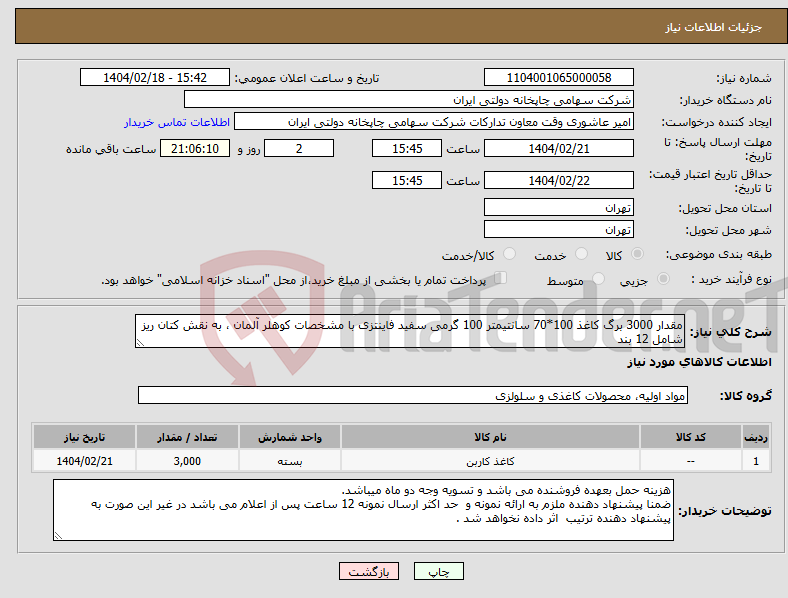
Task: Click the تعداد / مقدار column header
Action: [x=187, y=437]
